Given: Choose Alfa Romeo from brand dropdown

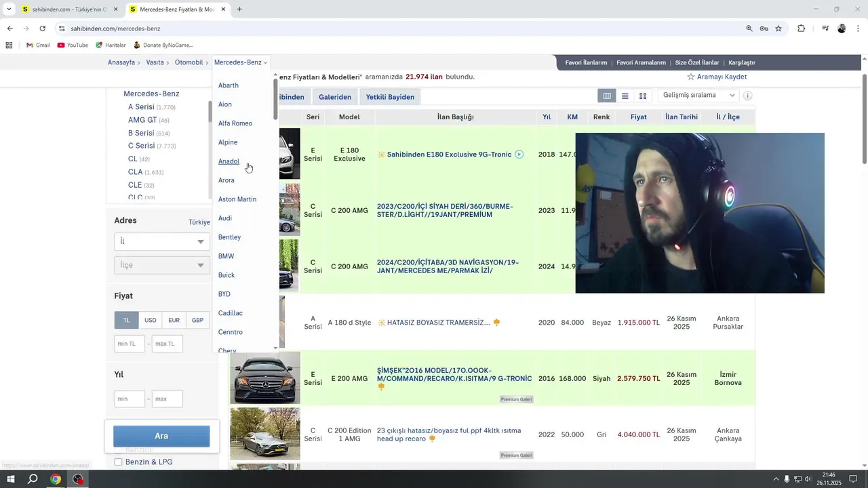Looking at the screenshot, I should tap(235, 123).
